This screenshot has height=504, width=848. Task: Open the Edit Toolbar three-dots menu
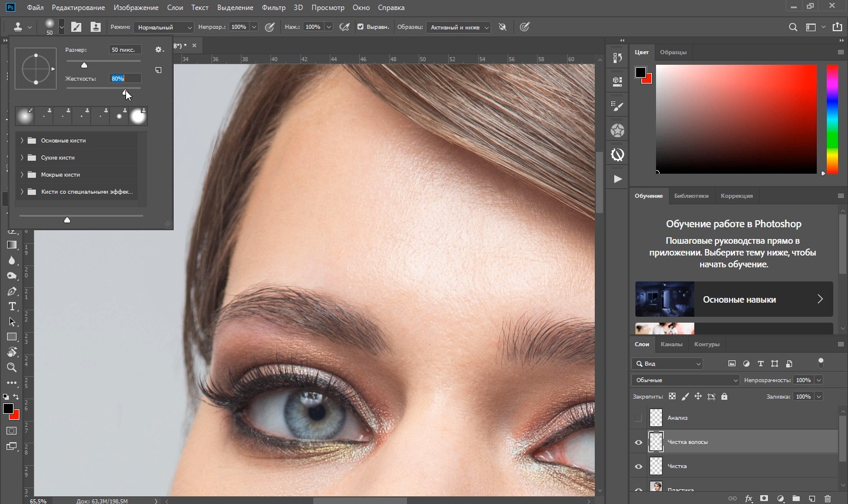(x=12, y=383)
